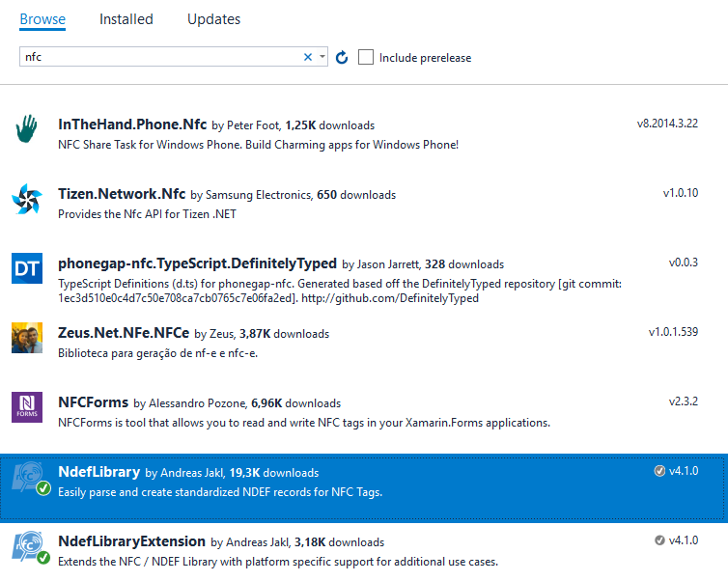Open the Updates tab
Viewport: 728px width, 581px height.
[213, 19]
